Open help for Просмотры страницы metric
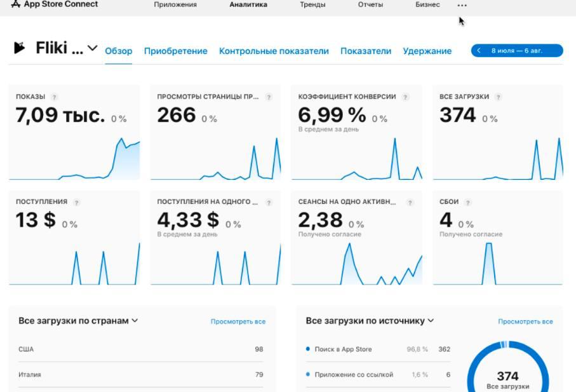 [269, 97]
